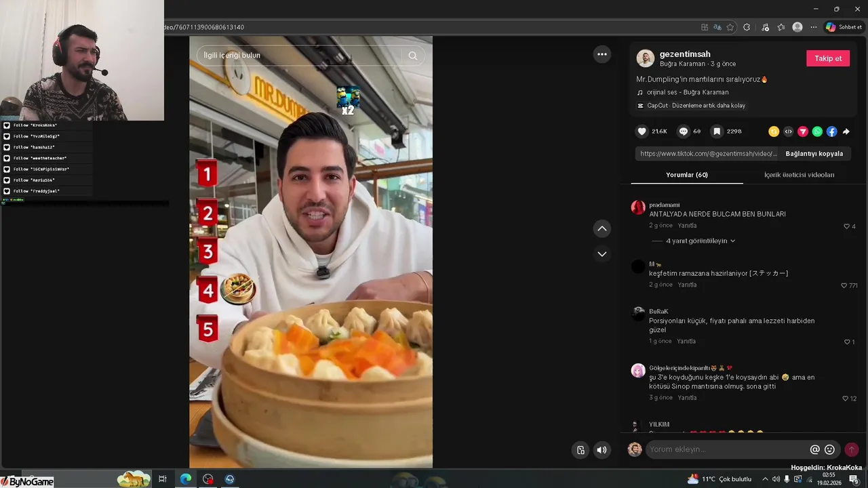Toggle the auto-scroll icon beside volume
The image size is (868, 488).
580,449
